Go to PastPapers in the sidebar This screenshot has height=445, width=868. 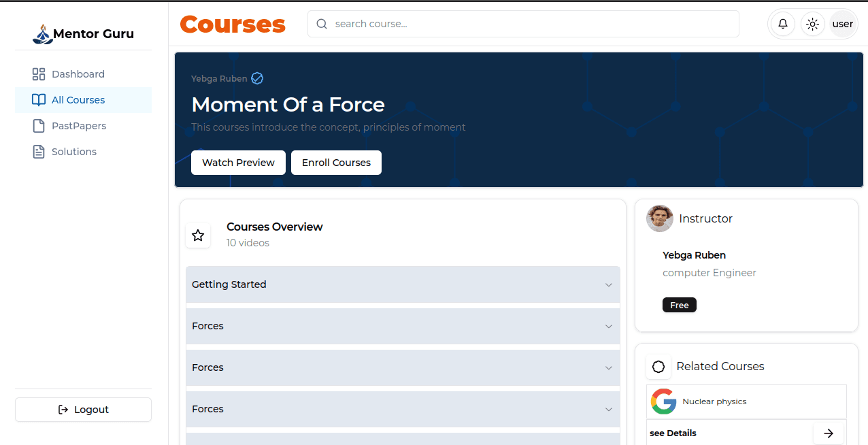(83, 126)
